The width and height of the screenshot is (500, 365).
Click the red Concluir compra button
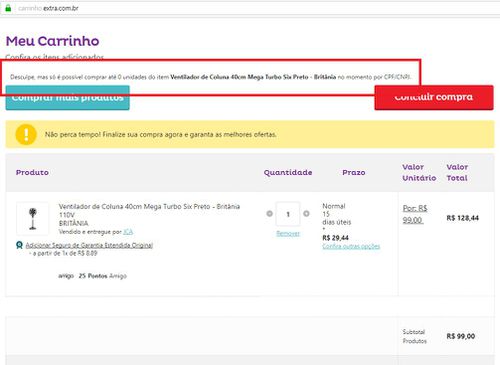(x=434, y=97)
